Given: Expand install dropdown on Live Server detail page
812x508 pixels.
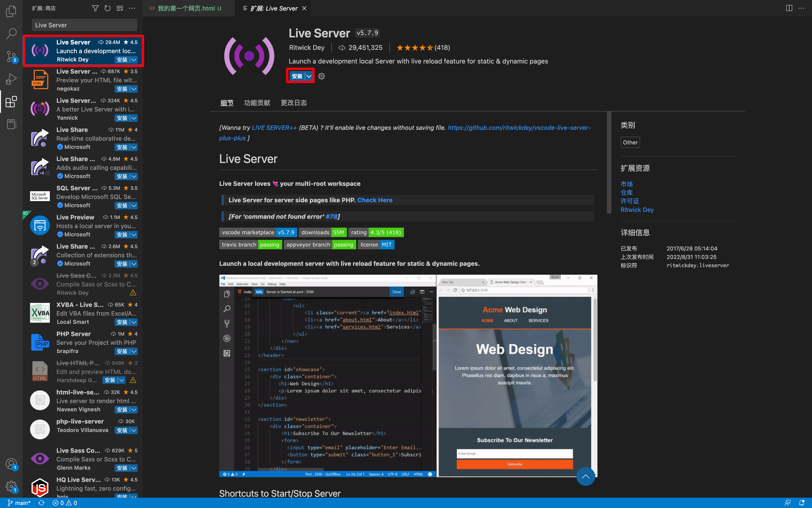Looking at the screenshot, I should click(x=309, y=76).
